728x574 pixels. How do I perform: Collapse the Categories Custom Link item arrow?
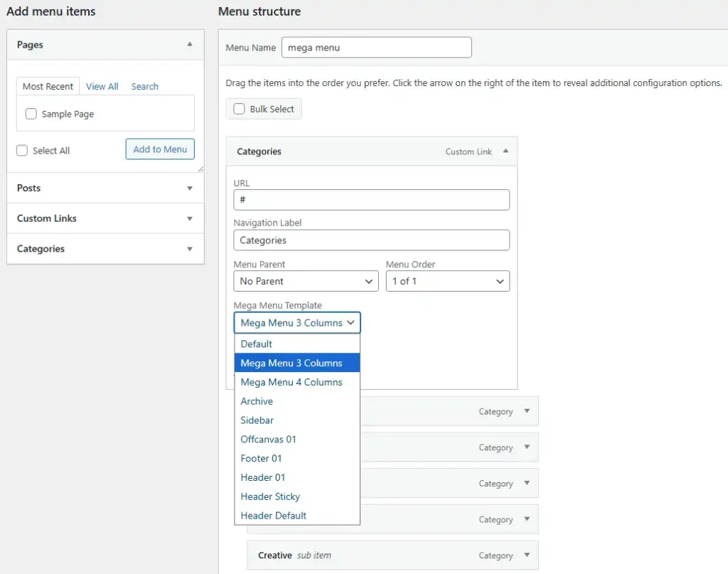pos(505,152)
